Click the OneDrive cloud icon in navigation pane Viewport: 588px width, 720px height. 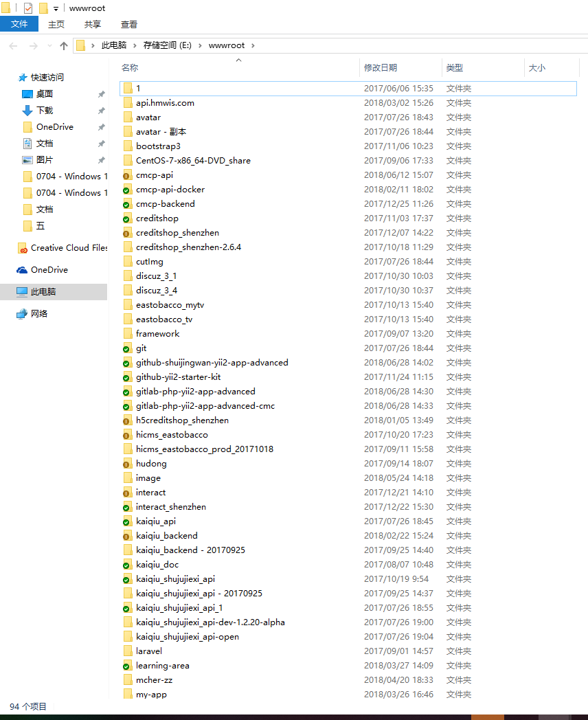(22, 270)
